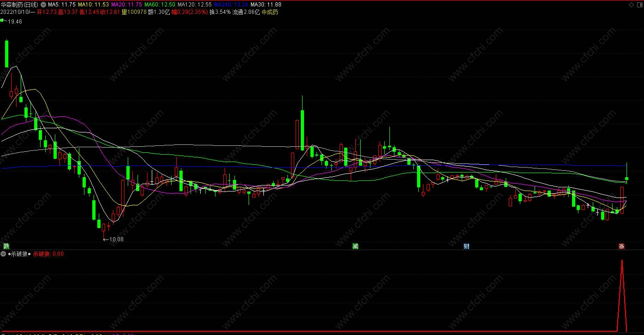Viewport: 644px width, 335px height.
Task: Click the ●杀破狼● indicator name
Action: [x=19, y=254]
